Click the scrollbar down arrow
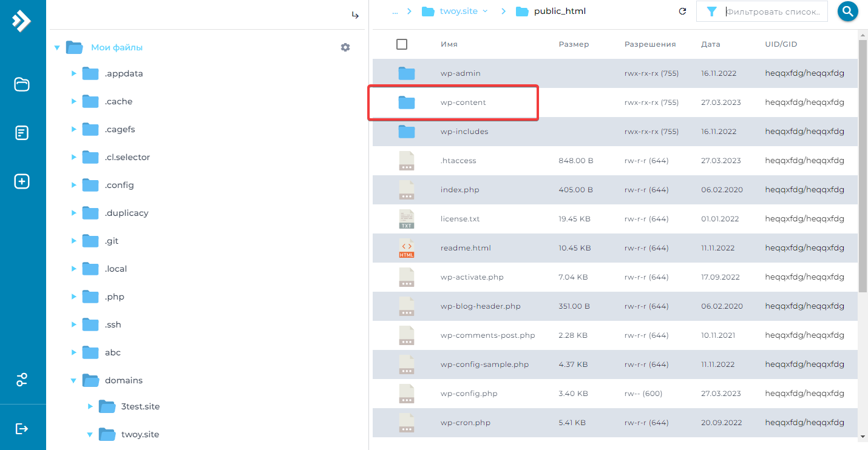This screenshot has width=868, height=450. 863,435
